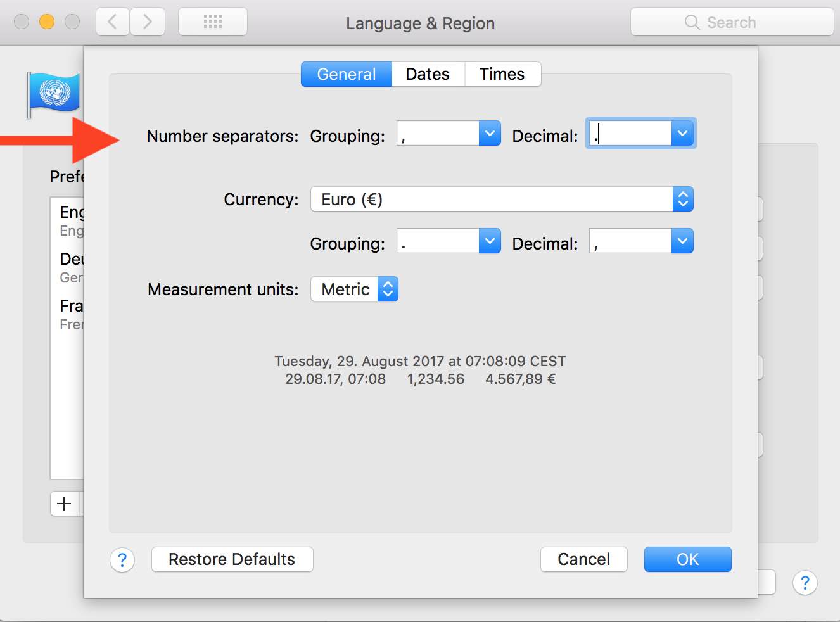
Task: Expand the Currency Decimal dropdown arrow
Action: [682, 241]
